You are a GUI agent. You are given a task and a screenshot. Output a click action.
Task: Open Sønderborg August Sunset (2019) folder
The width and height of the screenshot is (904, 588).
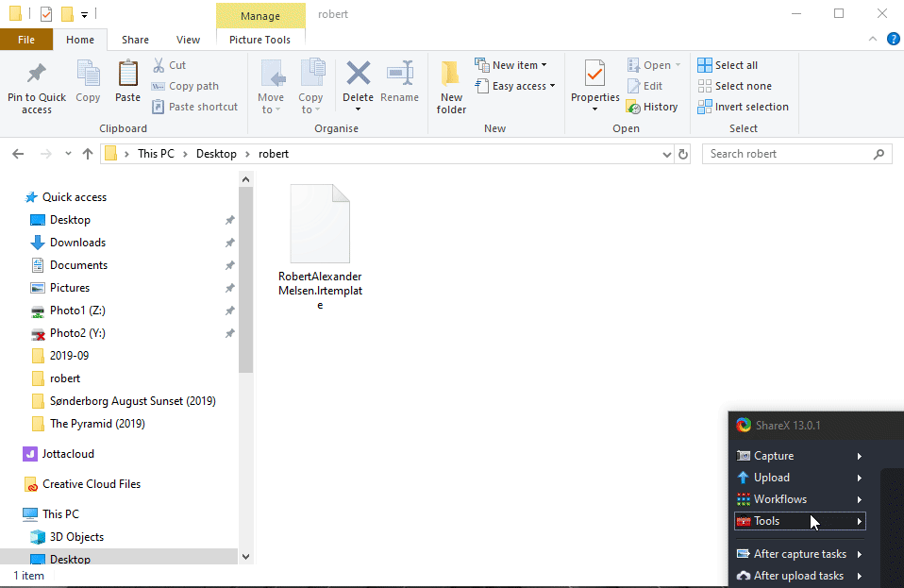(x=132, y=401)
